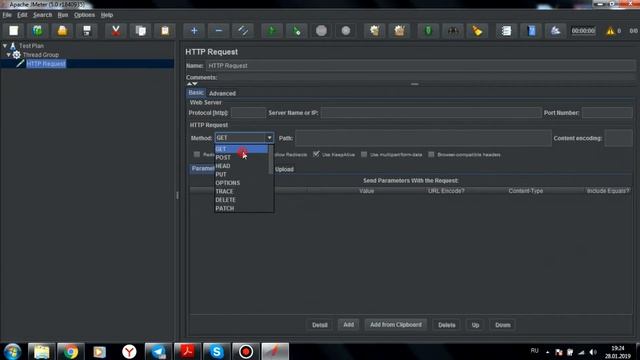Image resolution: width=640 pixels, height=360 pixels.
Task: Open the Templates toolbar icon
Action: (38, 31)
